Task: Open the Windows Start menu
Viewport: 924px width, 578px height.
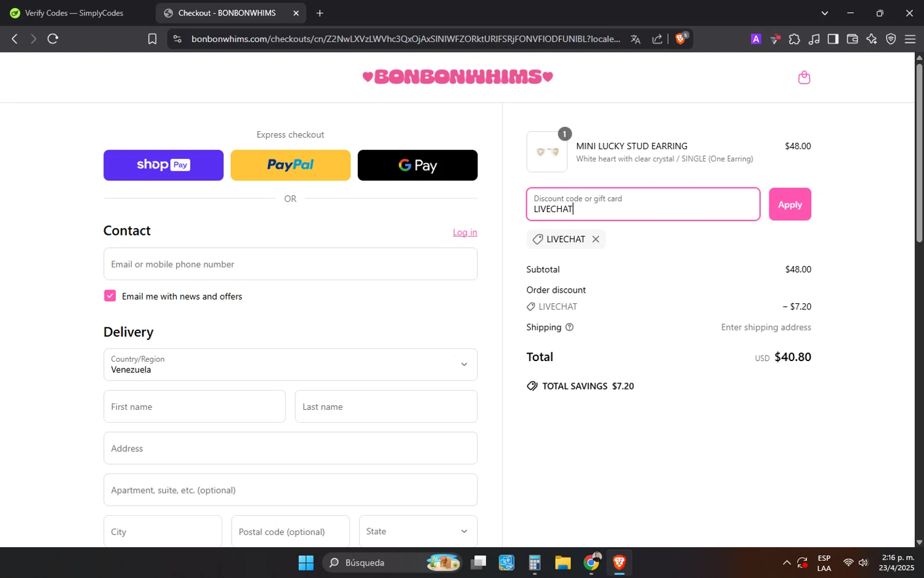Action: [306, 563]
